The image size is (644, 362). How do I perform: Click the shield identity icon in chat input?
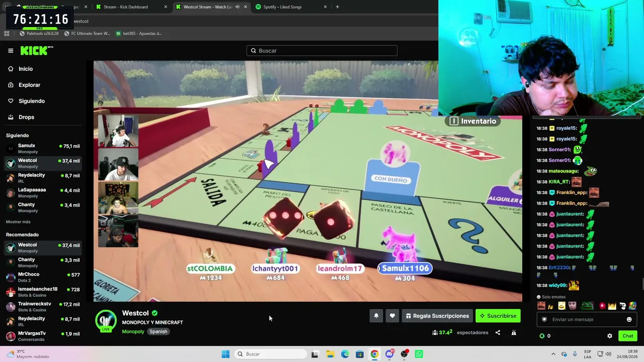[x=544, y=319]
